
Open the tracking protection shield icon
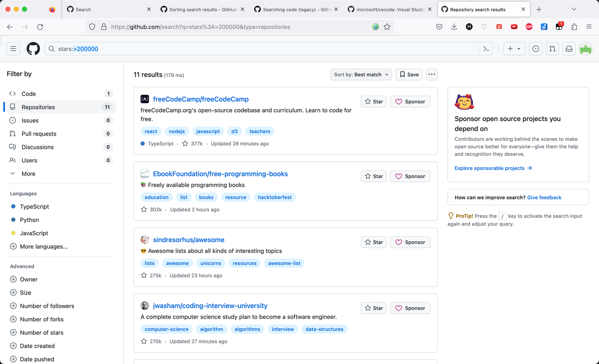point(92,27)
